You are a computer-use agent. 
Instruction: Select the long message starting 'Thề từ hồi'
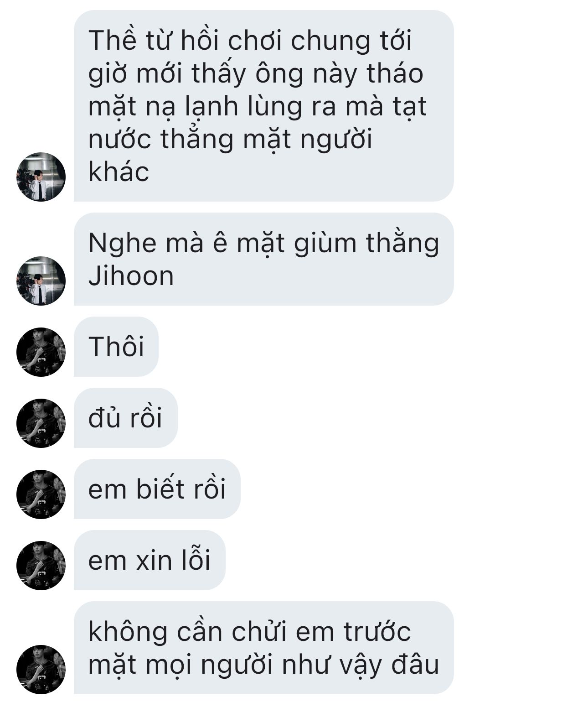tap(263, 106)
